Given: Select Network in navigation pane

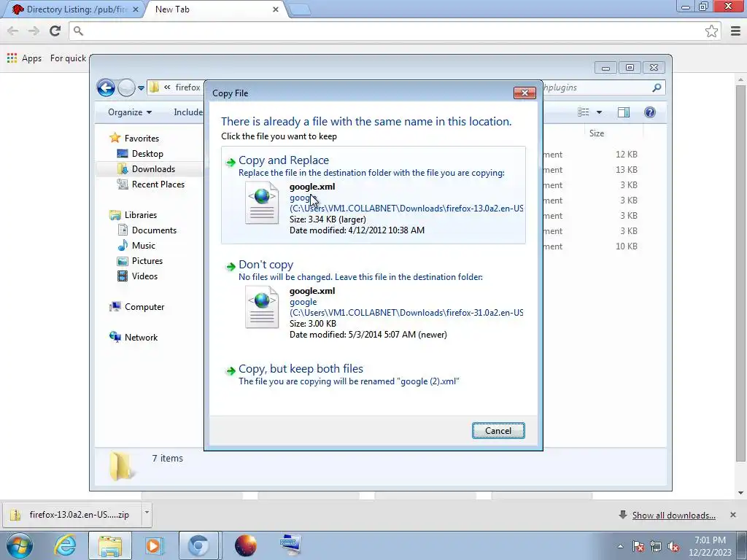Looking at the screenshot, I should pyautogui.click(x=141, y=337).
